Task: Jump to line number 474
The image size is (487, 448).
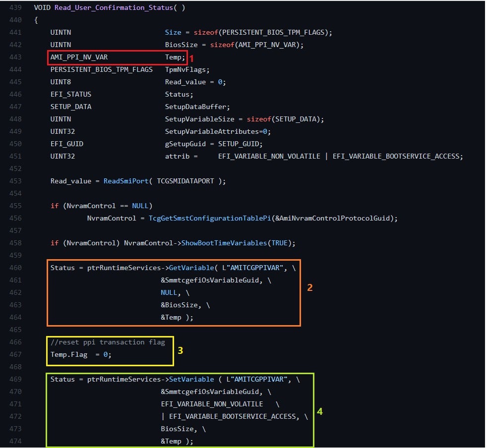Action: tap(15, 441)
